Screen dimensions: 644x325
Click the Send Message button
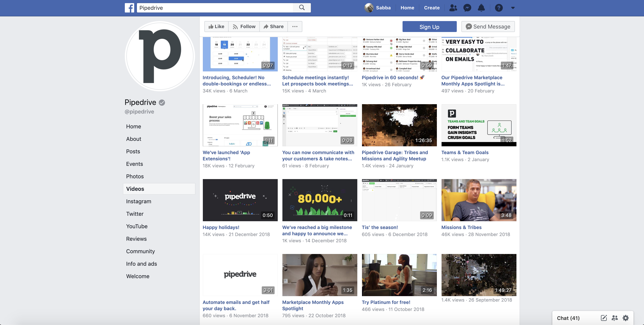coord(488,27)
